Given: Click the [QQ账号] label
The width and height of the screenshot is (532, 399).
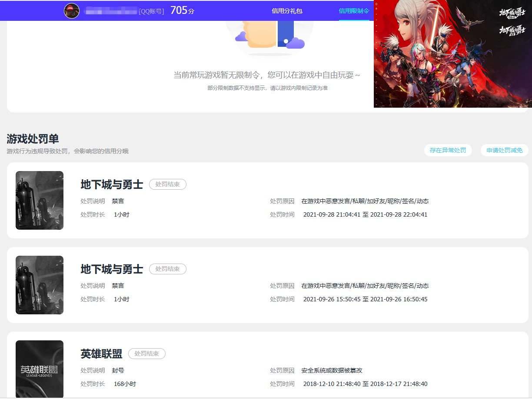Looking at the screenshot, I should 152,11.
